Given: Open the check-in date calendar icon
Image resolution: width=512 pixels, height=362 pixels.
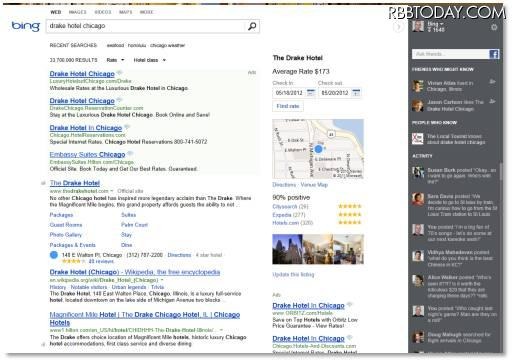Looking at the screenshot, I should [x=310, y=92].
